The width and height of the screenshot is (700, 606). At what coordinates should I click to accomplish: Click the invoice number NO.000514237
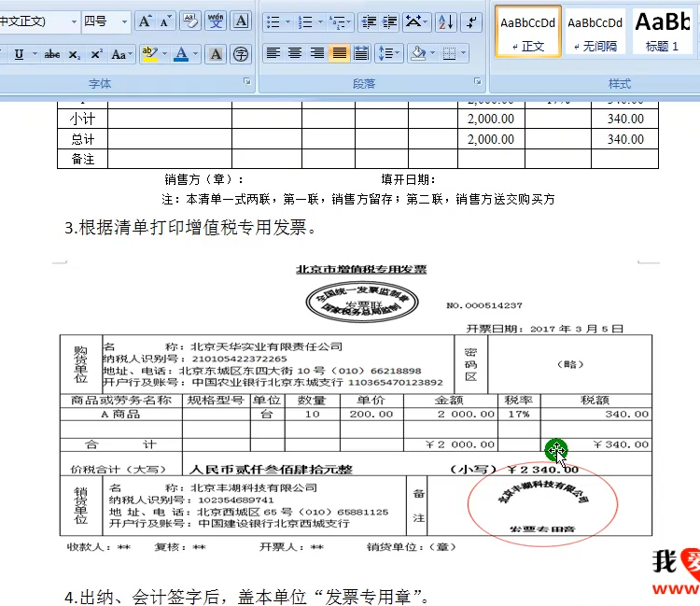pyautogui.click(x=484, y=305)
